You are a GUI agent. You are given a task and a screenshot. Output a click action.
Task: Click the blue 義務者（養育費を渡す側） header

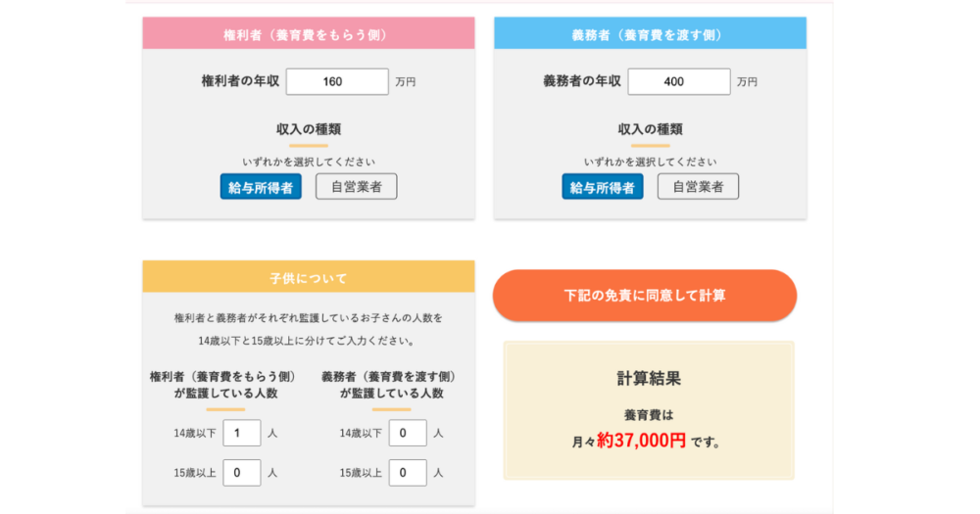pyautogui.click(x=650, y=34)
